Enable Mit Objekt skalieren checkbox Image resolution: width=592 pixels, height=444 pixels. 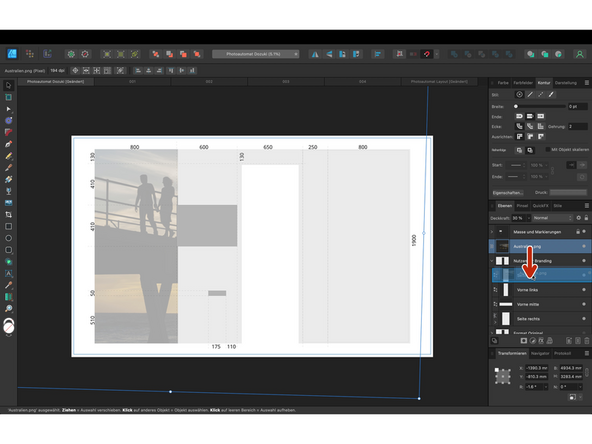547,150
